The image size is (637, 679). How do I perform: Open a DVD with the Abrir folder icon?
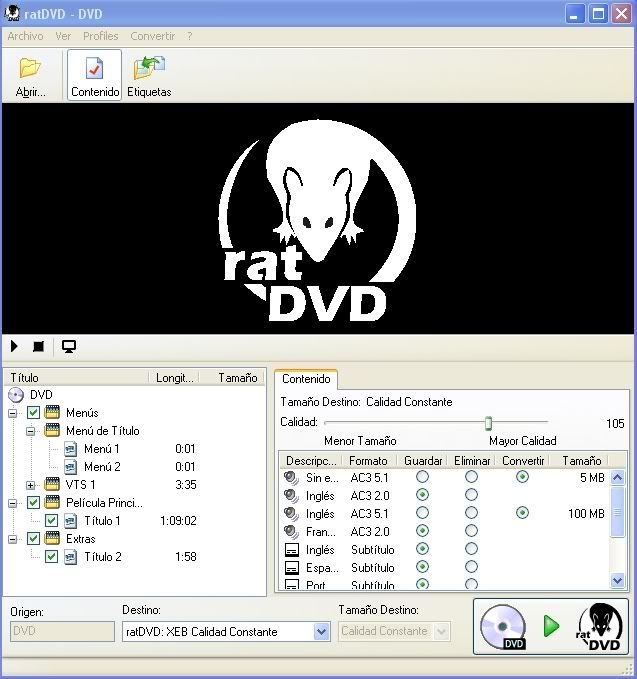point(30,76)
